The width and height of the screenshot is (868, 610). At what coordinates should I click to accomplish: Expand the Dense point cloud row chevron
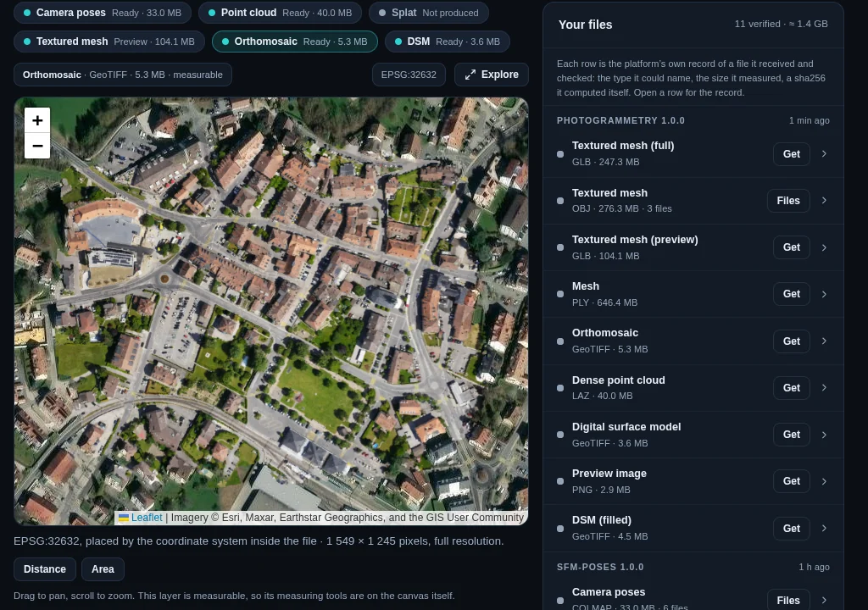824,387
